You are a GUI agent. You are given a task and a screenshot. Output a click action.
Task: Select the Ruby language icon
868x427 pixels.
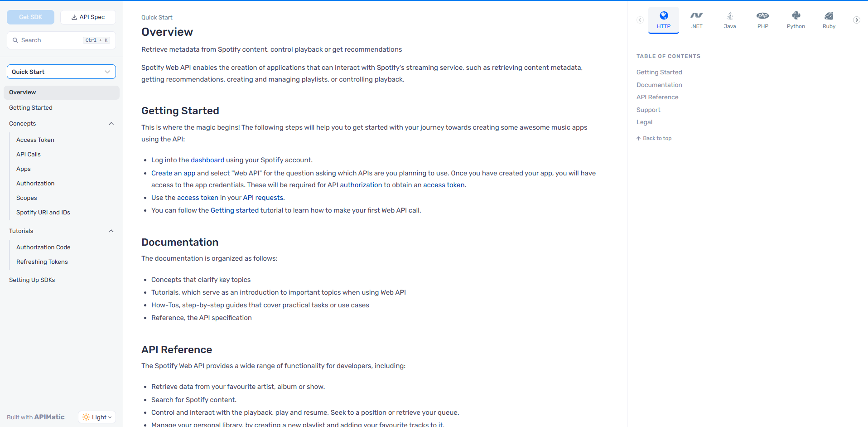tap(829, 16)
